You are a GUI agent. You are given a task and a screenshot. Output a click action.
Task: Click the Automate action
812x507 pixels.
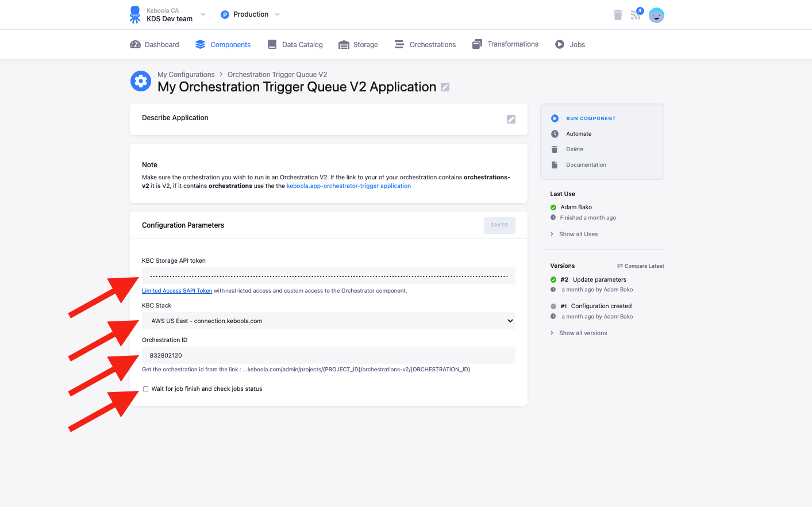point(579,134)
